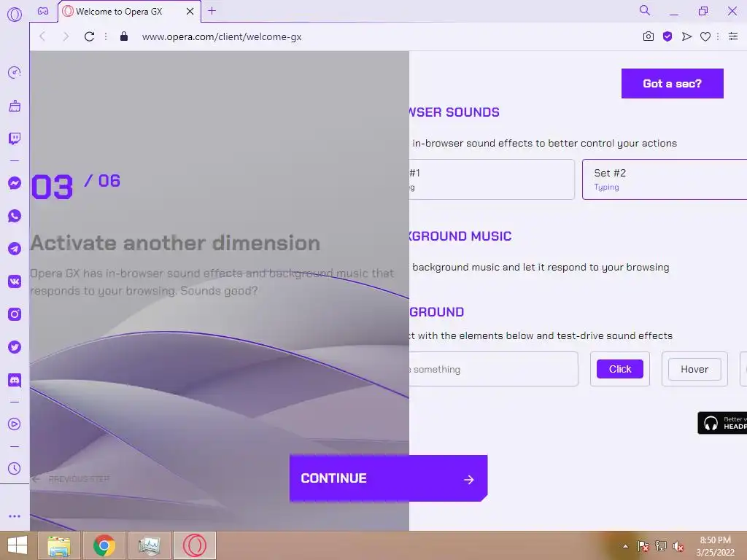The width and height of the screenshot is (747, 560).
Task: Click into the type something field
Action: tap(494, 369)
